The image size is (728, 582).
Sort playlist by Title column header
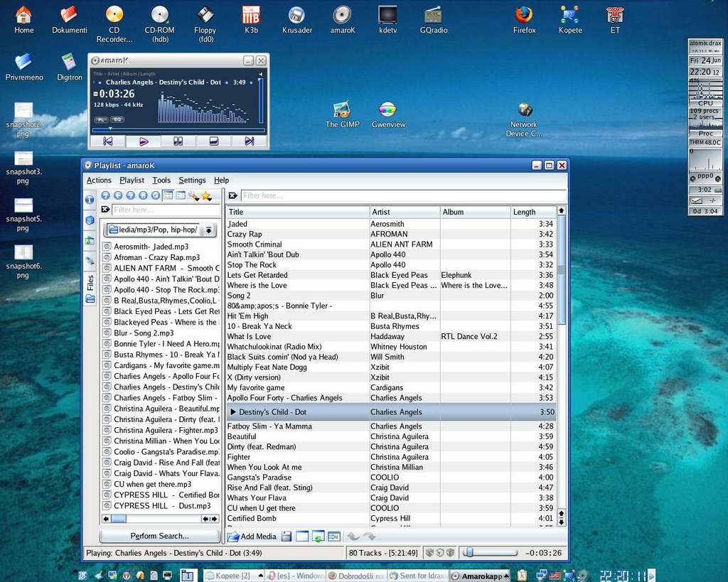point(298,212)
